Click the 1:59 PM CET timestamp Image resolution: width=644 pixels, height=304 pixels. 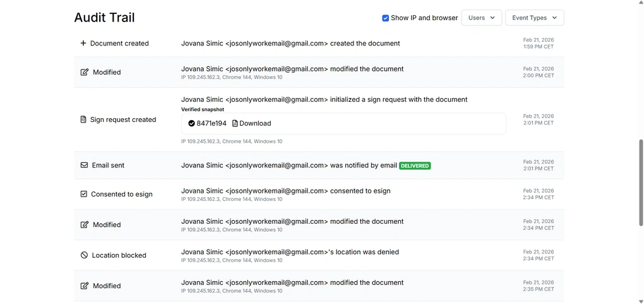click(539, 47)
